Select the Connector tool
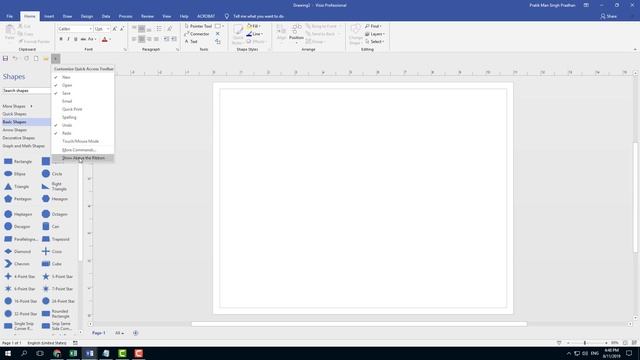Screen dimensions: 640x360 pyautogui.click(x=197, y=34)
